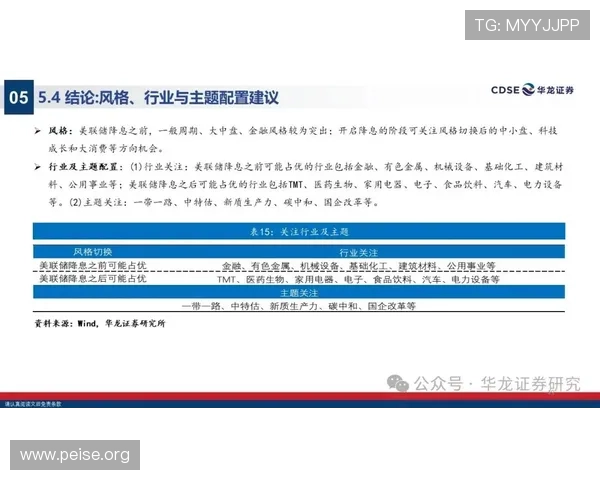600x480 pixels.
Task: Click the line "成长和大消费等方向机会。"
Action: [x=106, y=149]
